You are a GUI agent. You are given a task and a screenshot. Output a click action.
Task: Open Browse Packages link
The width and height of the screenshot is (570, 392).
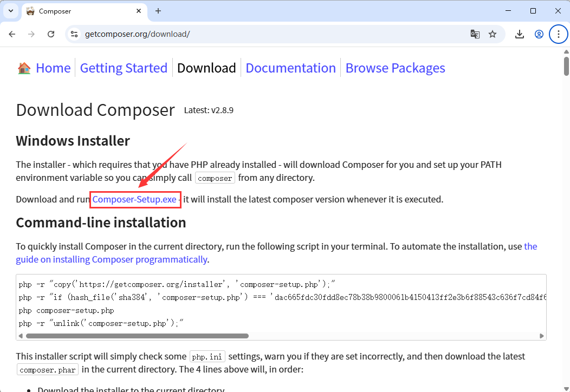(x=395, y=68)
